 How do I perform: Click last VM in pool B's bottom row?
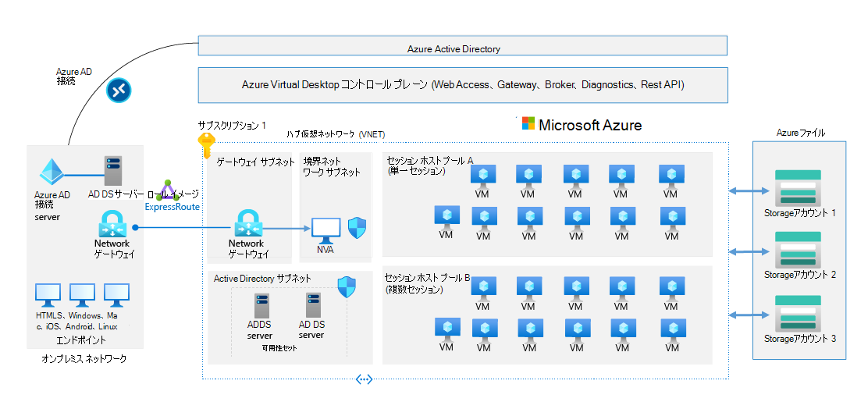pos(673,330)
